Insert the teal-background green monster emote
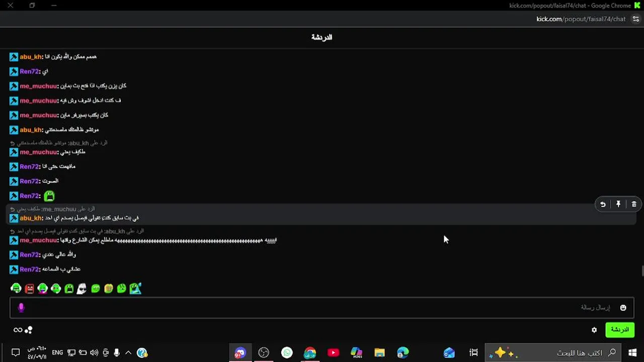 point(135,289)
